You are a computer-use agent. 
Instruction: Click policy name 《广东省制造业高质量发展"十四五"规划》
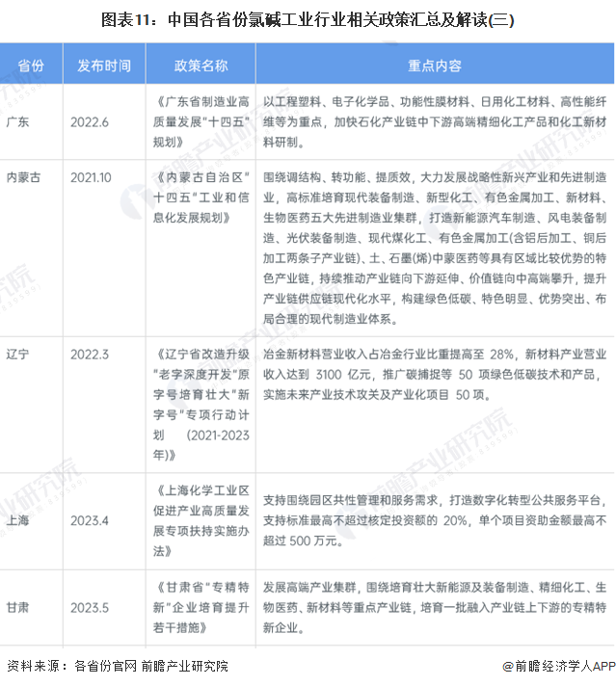[x=201, y=121]
